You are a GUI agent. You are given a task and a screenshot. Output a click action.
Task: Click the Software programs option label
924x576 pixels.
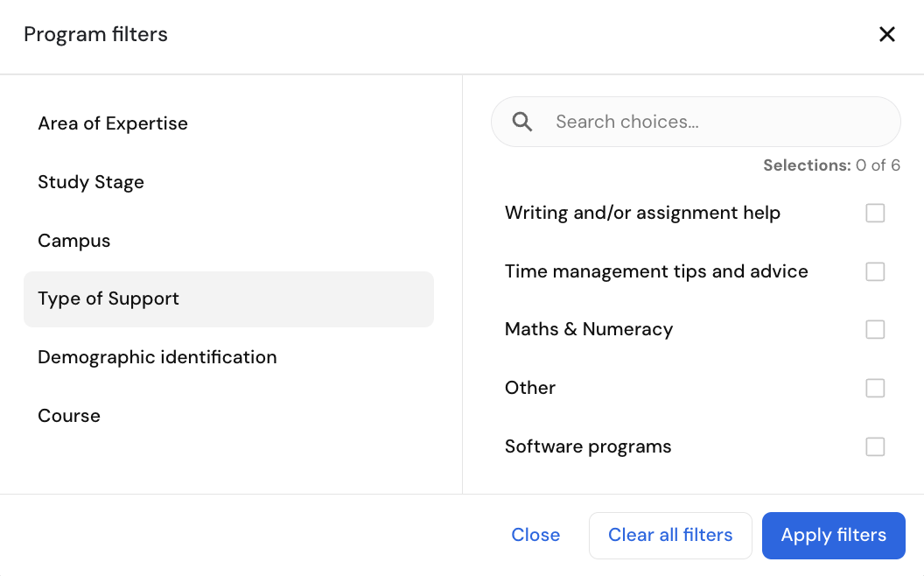pos(588,446)
